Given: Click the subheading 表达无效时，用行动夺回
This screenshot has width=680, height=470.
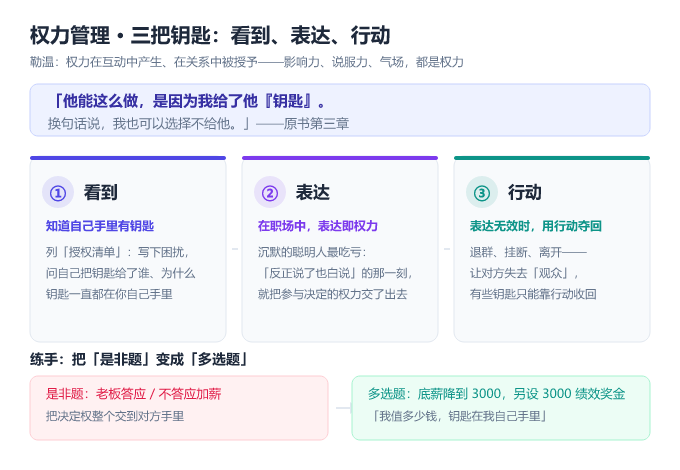Looking at the screenshot, I should (x=536, y=226).
